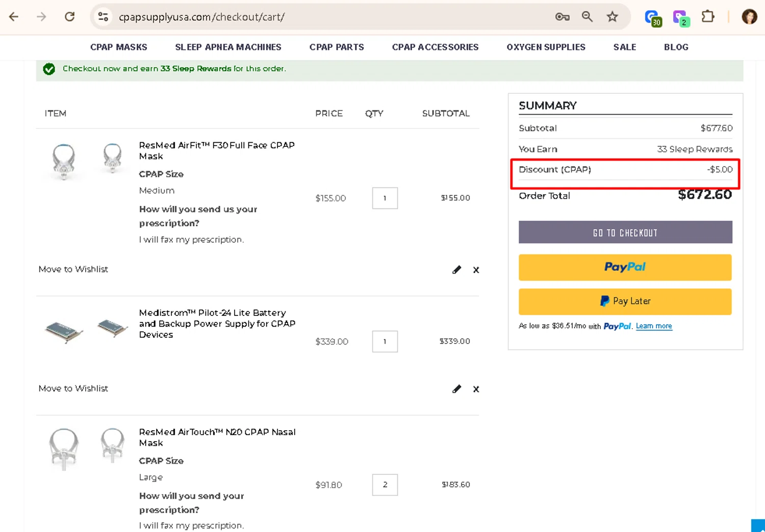Open the Oxygen Supplies menu

546,47
